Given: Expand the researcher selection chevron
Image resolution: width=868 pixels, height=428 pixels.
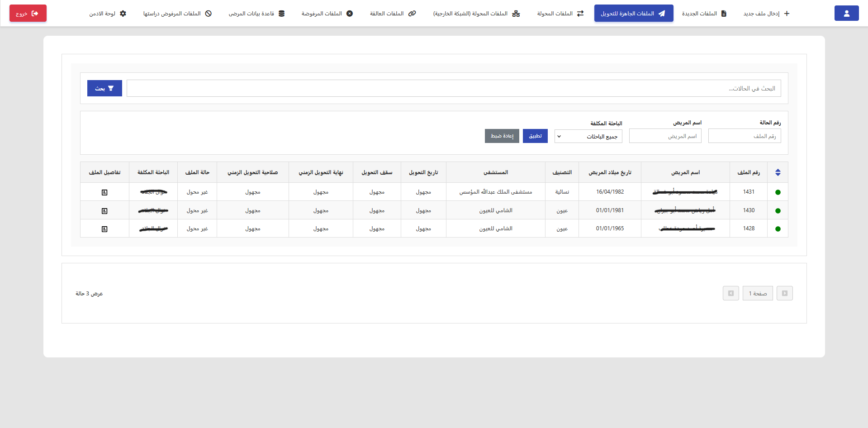Looking at the screenshot, I should click(x=559, y=136).
